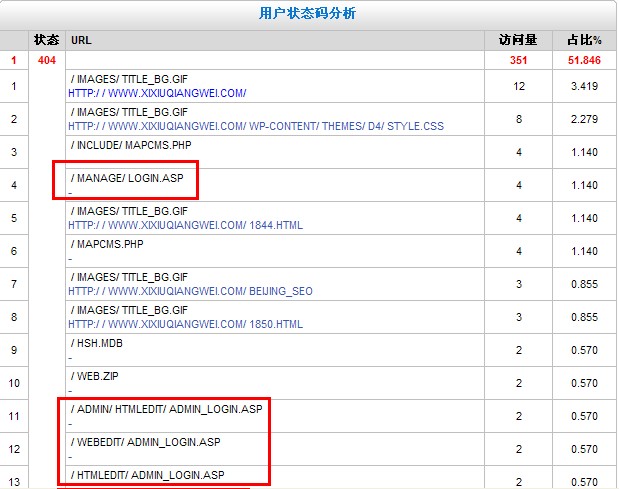The width and height of the screenshot is (619, 489).
Task: Follow the 1850.HTML referrer link
Action: click(185, 324)
